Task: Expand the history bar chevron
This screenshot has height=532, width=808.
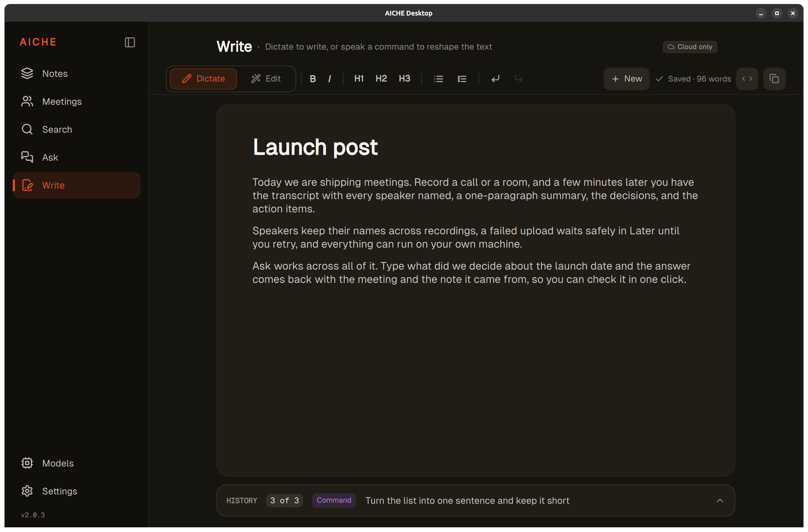Action: pyautogui.click(x=719, y=501)
